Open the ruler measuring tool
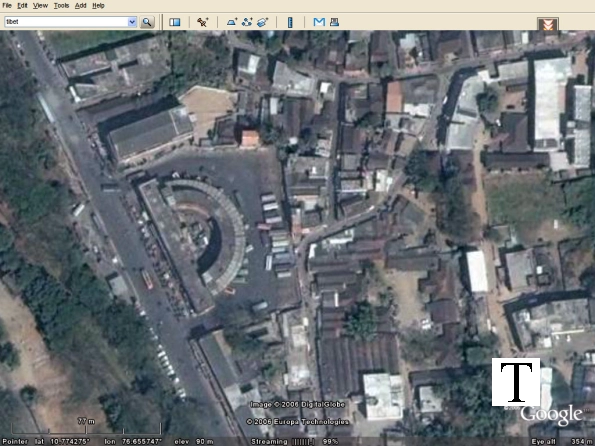The image size is (595, 446). tap(290, 22)
